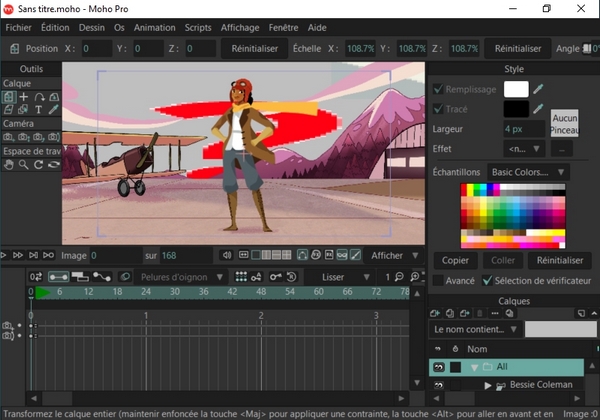Select the Track Camera tool
This screenshot has height=420, width=600.
click(x=8, y=137)
